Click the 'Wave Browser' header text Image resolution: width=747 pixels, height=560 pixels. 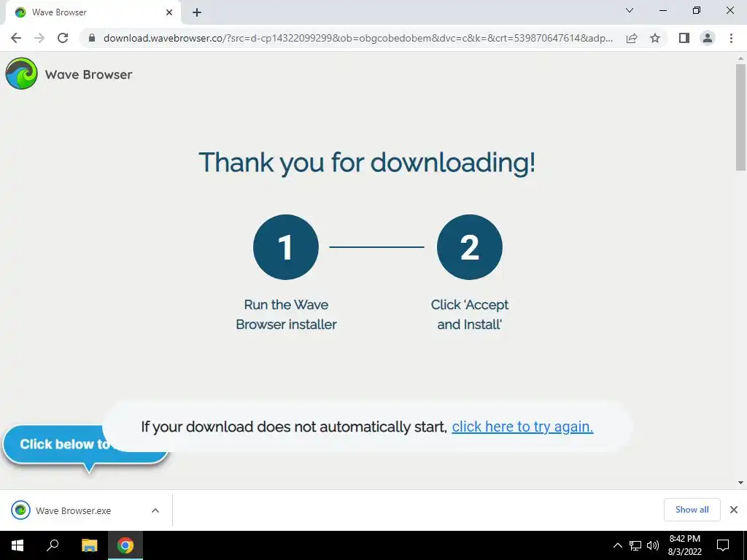point(88,75)
